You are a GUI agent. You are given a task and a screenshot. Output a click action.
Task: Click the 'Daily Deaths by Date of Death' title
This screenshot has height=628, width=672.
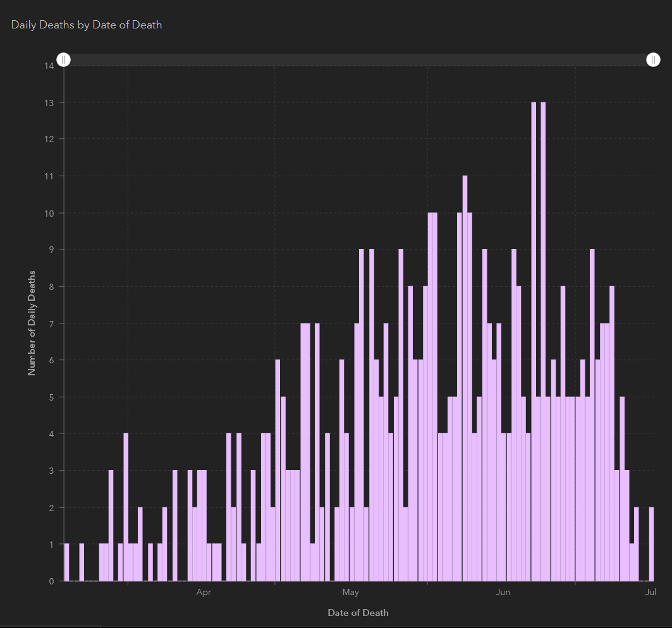[87, 25]
